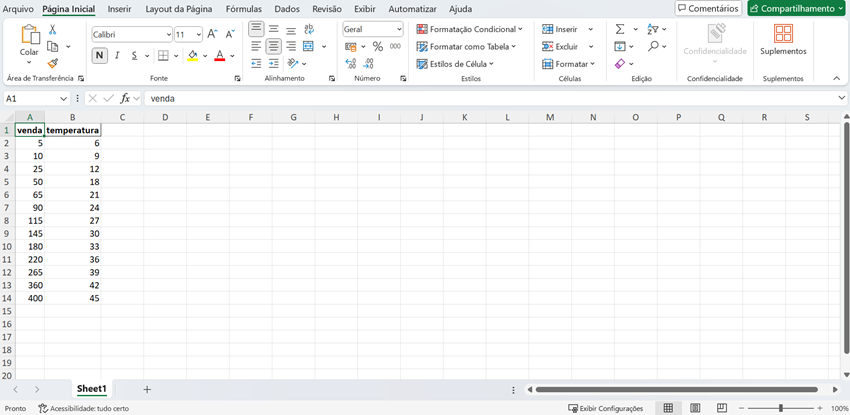Switch to Page Layout view in status bar
The width and height of the screenshot is (850, 415).
click(695, 408)
